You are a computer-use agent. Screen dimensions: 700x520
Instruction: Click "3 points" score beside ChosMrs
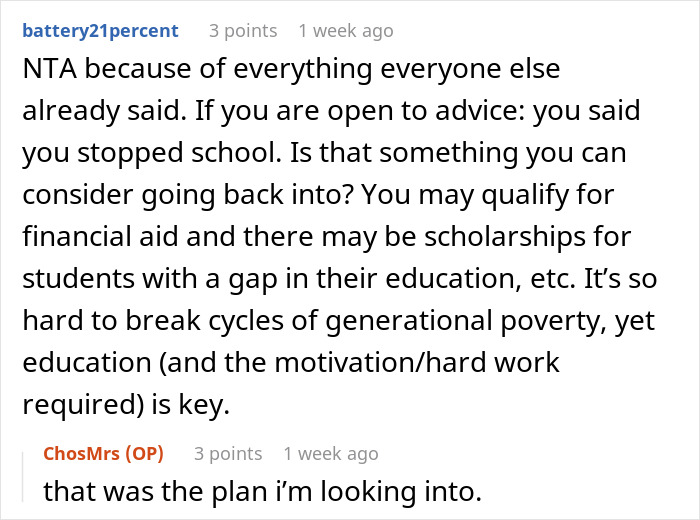pos(228,453)
